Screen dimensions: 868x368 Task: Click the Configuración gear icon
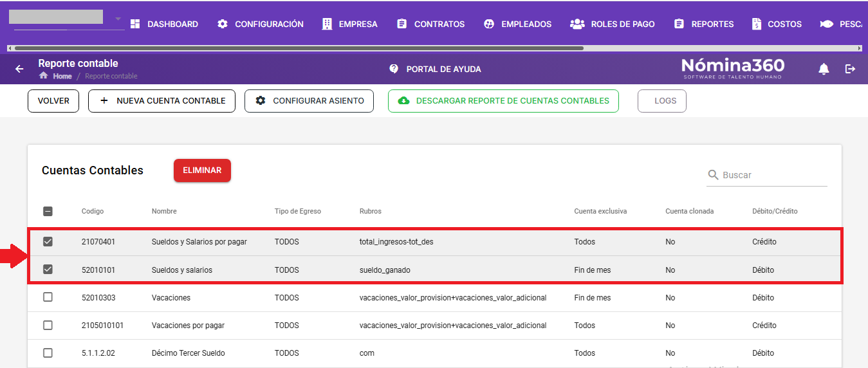coord(223,24)
